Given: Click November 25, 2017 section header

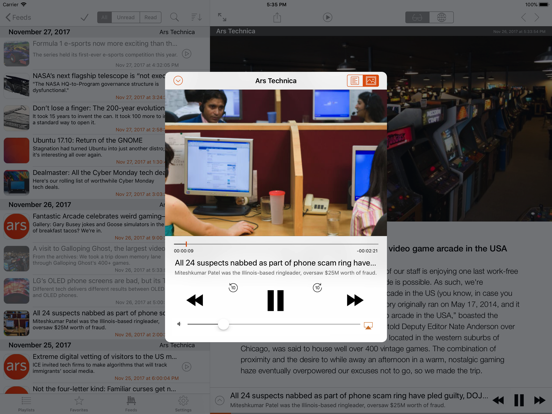Looking at the screenshot, I should coord(105,345).
